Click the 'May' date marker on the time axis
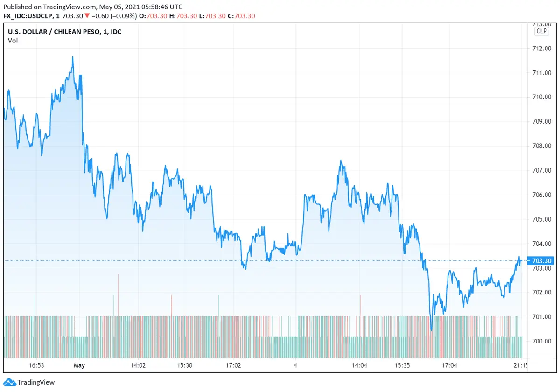The width and height of the screenshot is (560, 392). [x=79, y=365]
